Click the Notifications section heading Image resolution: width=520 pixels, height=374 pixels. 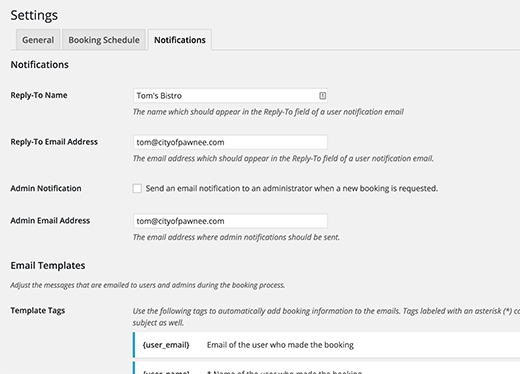click(x=40, y=64)
